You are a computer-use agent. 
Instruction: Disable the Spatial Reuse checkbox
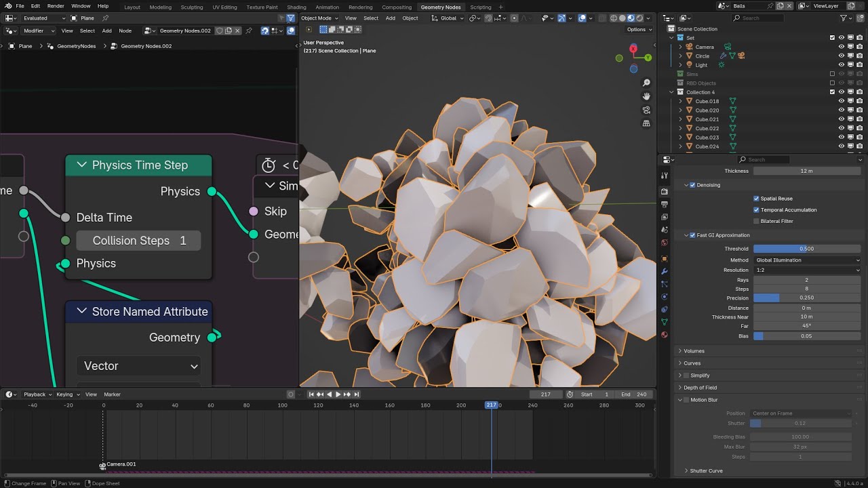click(x=756, y=199)
